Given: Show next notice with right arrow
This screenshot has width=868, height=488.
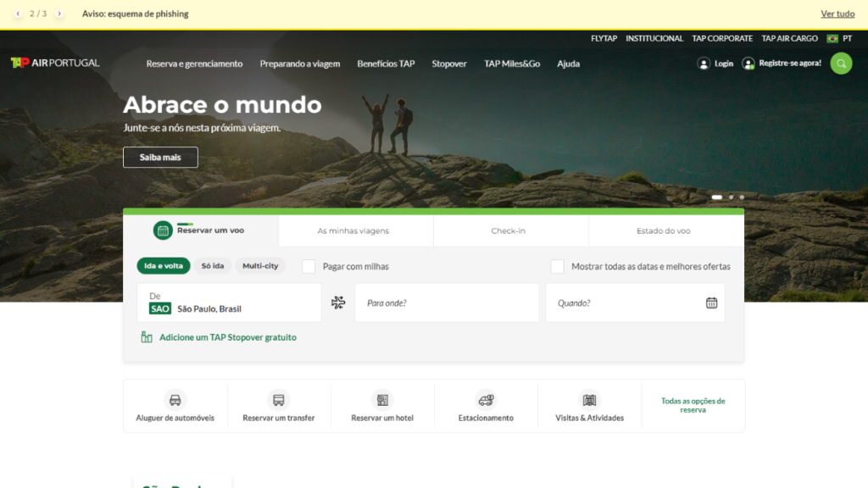Looking at the screenshot, I should click(59, 14).
